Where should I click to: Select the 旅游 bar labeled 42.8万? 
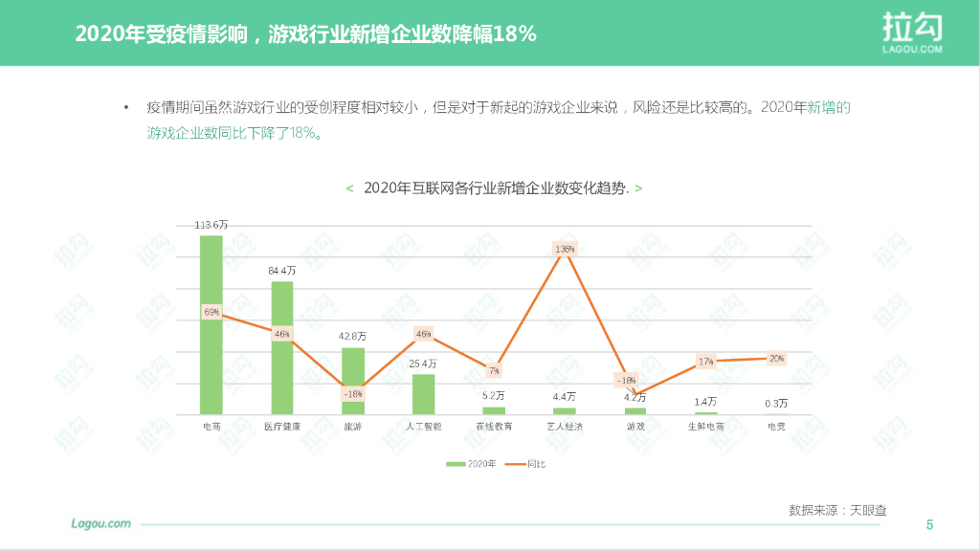click(353, 381)
